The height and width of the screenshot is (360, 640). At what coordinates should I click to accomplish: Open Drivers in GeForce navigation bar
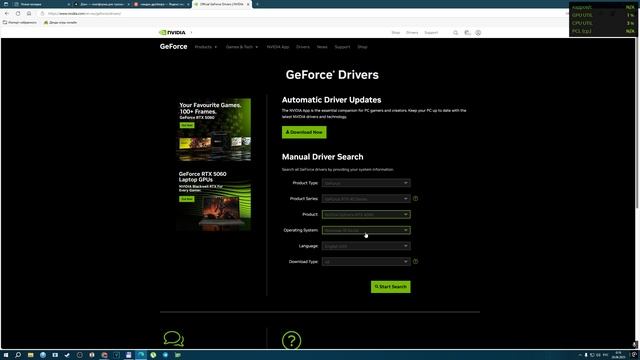[x=302, y=47]
